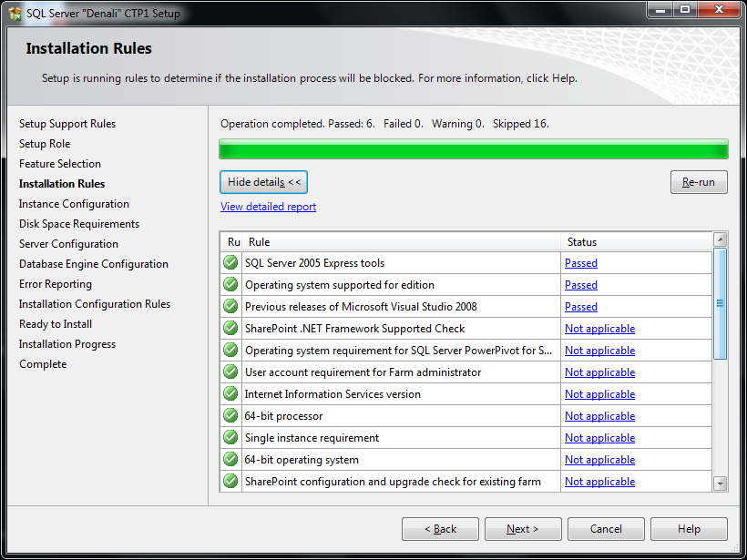Select Feature Selection in step list
This screenshot has width=747, height=560.
point(60,164)
